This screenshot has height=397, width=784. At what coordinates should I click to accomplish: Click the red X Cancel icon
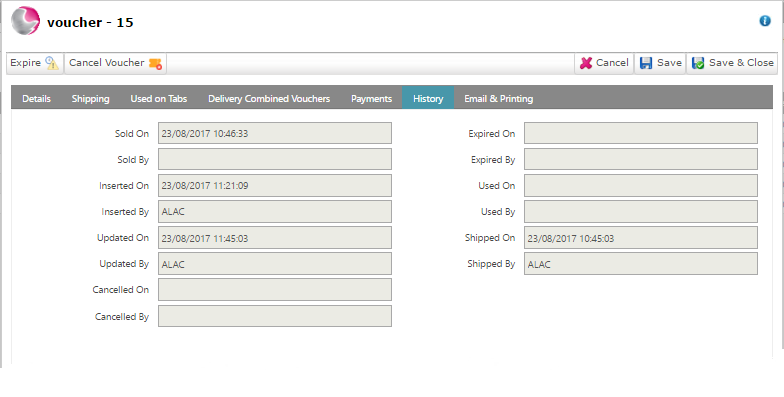point(586,63)
